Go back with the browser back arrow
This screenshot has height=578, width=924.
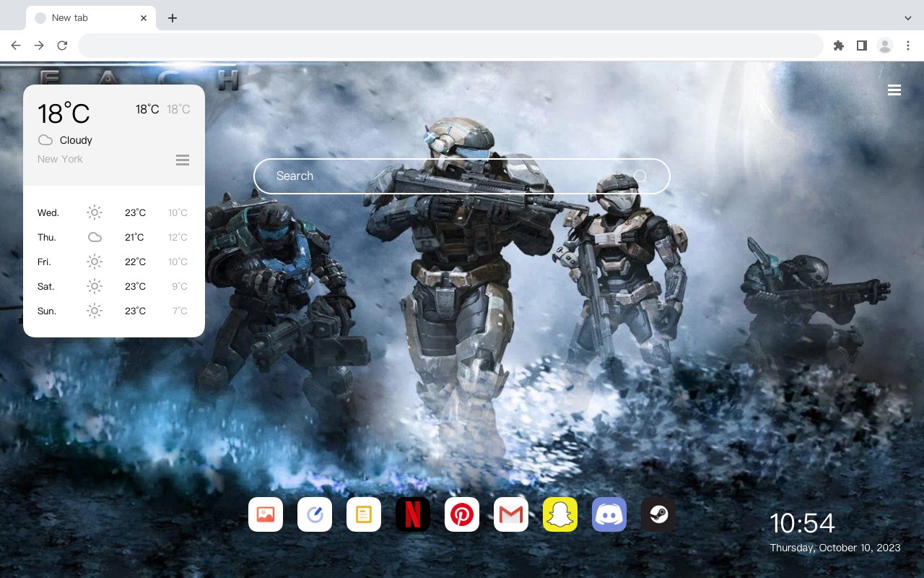[16, 46]
